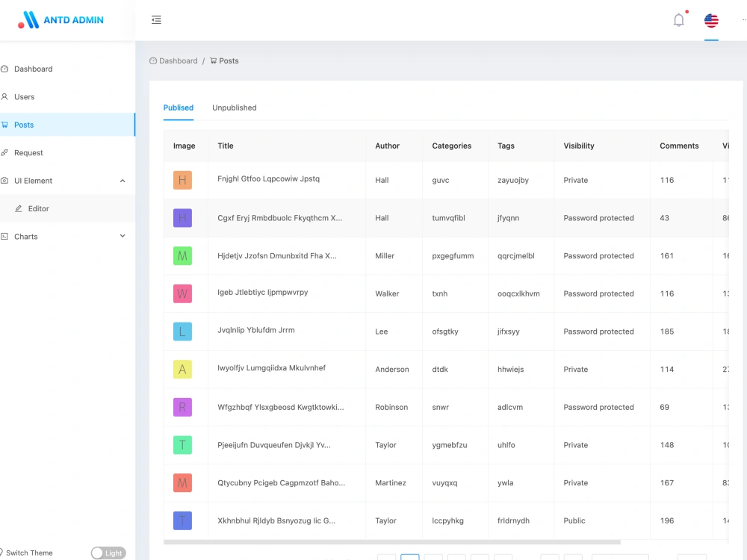Image resolution: width=747 pixels, height=560 pixels.
Task: Open the yellow A avatar of Iwyolfjv post
Action: click(x=182, y=370)
